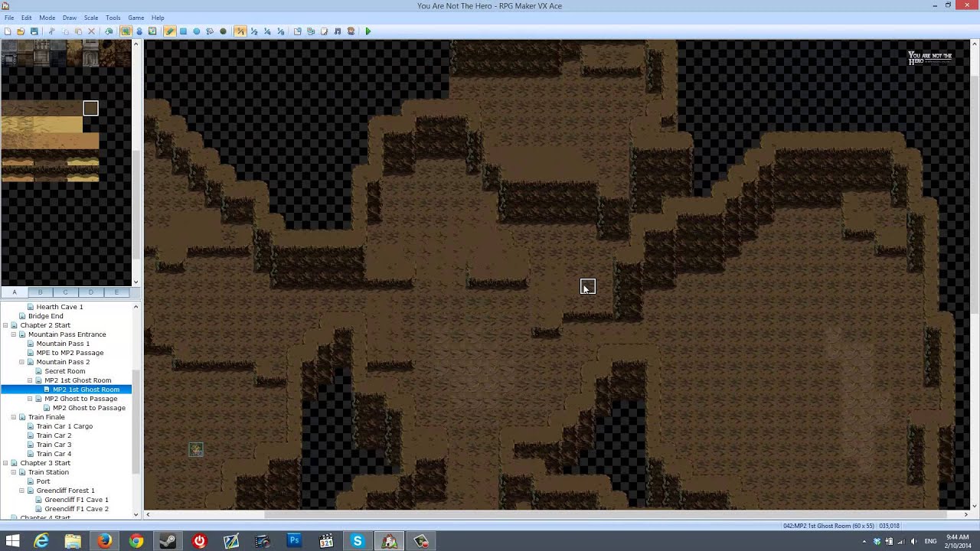Collapse parent MP2 1st Ghost Room node
The height and width of the screenshot is (551, 980).
(x=30, y=380)
